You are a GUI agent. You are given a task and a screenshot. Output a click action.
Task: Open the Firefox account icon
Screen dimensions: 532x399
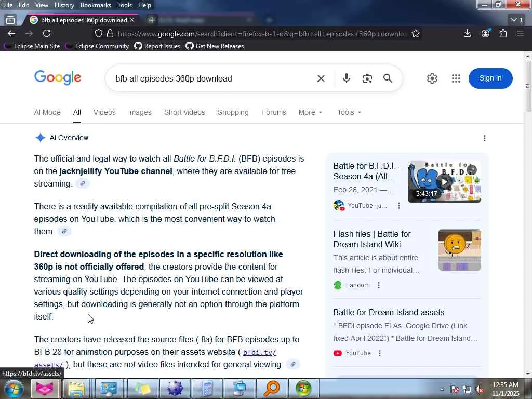coord(486,33)
